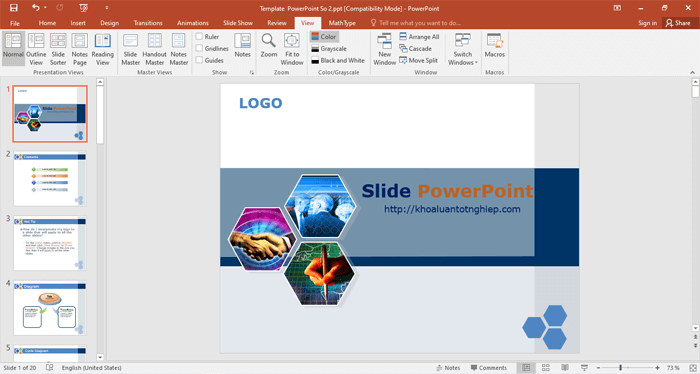Select Color view mode
This screenshot has height=374, width=700.
pyautogui.click(x=324, y=37)
